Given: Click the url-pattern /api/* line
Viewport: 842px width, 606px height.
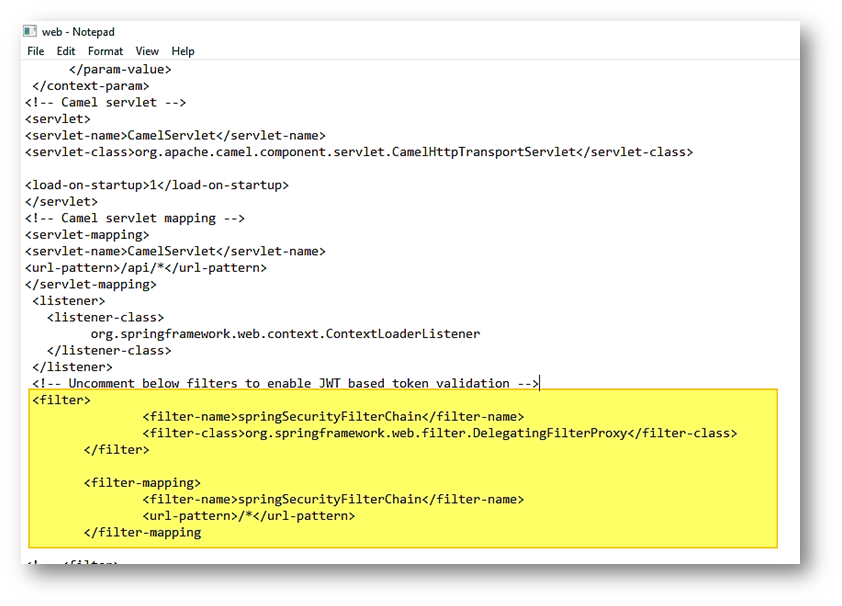Looking at the screenshot, I should tap(145, 268).
